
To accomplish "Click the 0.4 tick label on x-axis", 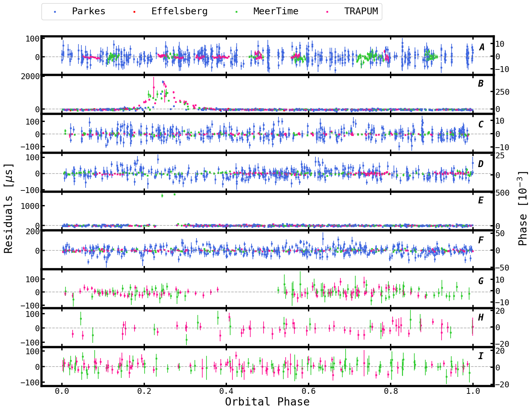I will point(226,391).
